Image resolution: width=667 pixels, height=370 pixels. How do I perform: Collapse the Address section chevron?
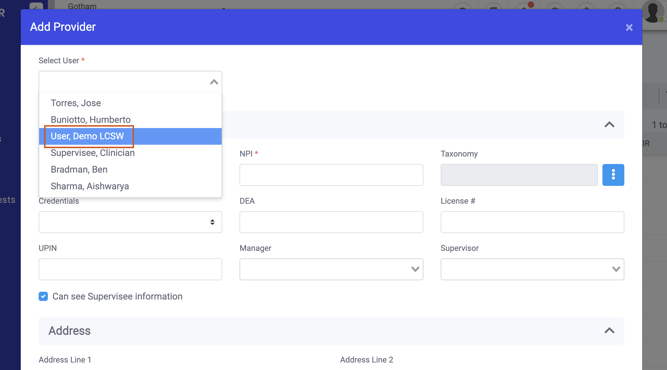click(x=609, y=330)
